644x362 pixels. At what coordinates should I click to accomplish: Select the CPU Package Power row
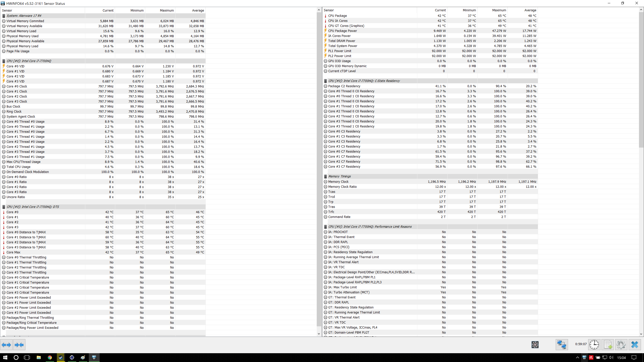(342, 31)
